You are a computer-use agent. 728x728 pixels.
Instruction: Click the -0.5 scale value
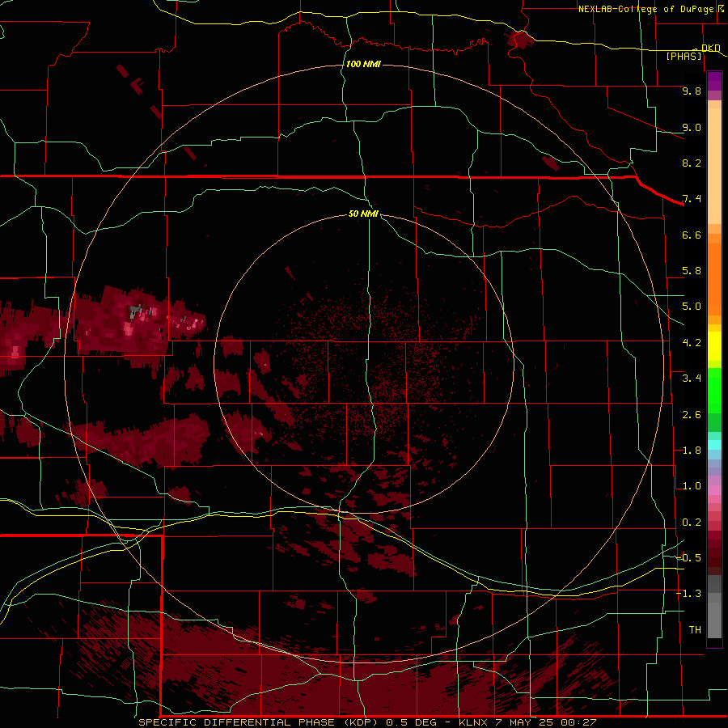[x=689, y=557]
